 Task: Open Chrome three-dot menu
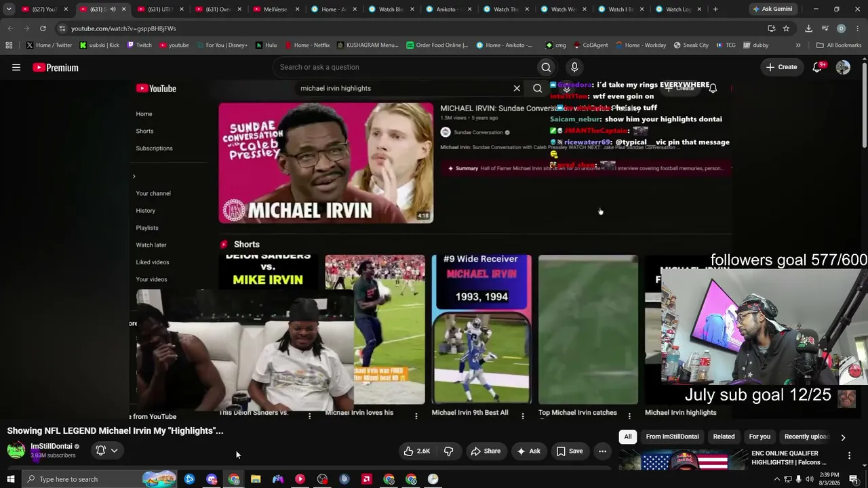click(x=857, y=28)
